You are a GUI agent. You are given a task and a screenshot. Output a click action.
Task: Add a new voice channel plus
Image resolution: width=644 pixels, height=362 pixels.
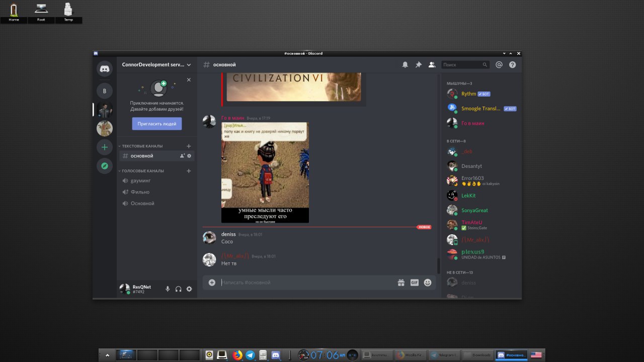click(189, 171)
